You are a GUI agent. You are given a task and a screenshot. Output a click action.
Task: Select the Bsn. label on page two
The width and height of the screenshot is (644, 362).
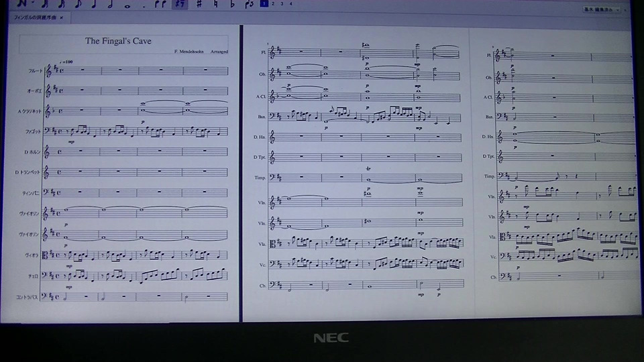[262, 117]
